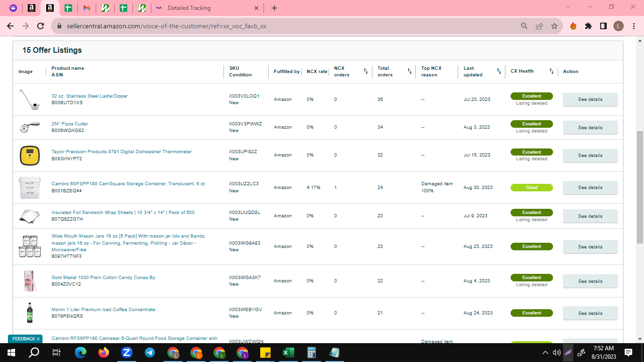Open the 32 oz. Stainless Steel Ladle/Dipper link
This screenshot has width=644, height=362.
coord(90,96)
